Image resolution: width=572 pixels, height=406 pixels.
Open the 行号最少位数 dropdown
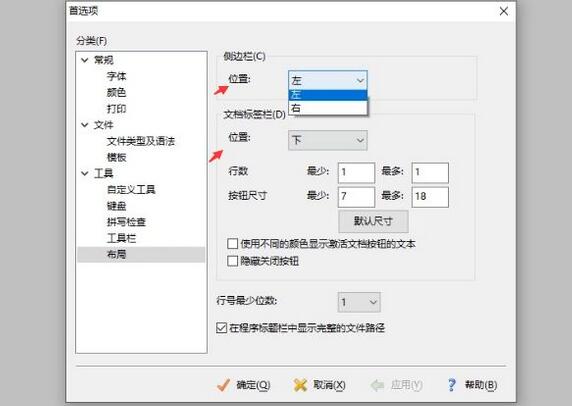[x=359, y=302]
